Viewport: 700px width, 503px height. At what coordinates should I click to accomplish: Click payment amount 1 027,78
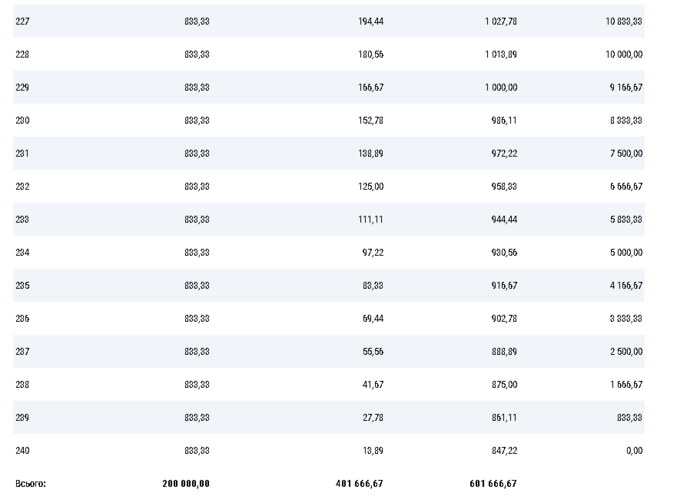(499, 21)
